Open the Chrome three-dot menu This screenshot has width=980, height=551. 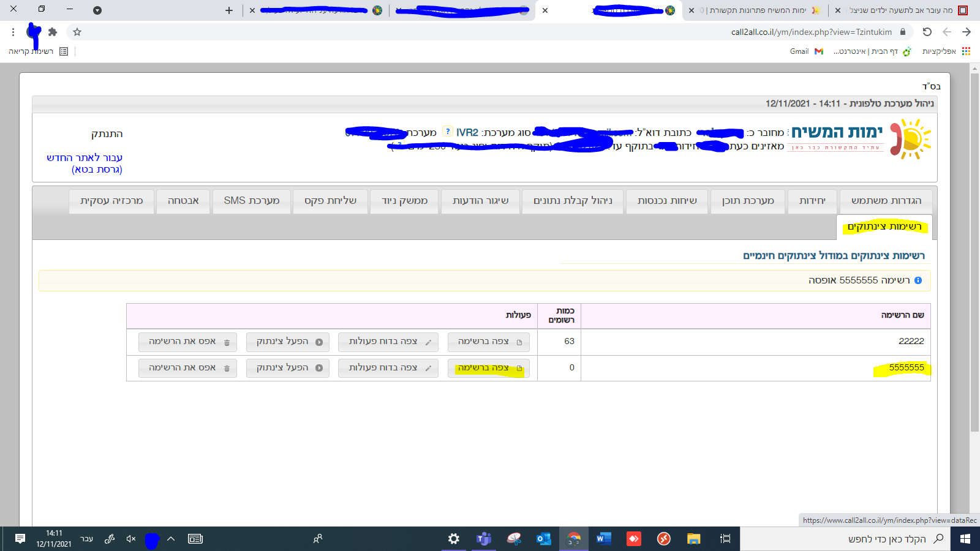tap(13, 32)
